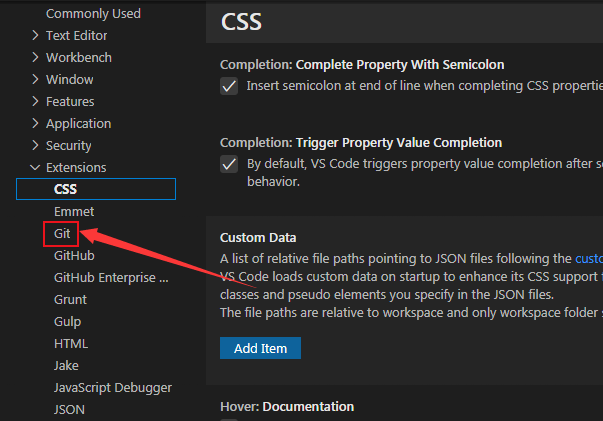Open the GitHub Enterprise settings entry
Viewport: 603px width, 421px height.
[x=111, y=278]
